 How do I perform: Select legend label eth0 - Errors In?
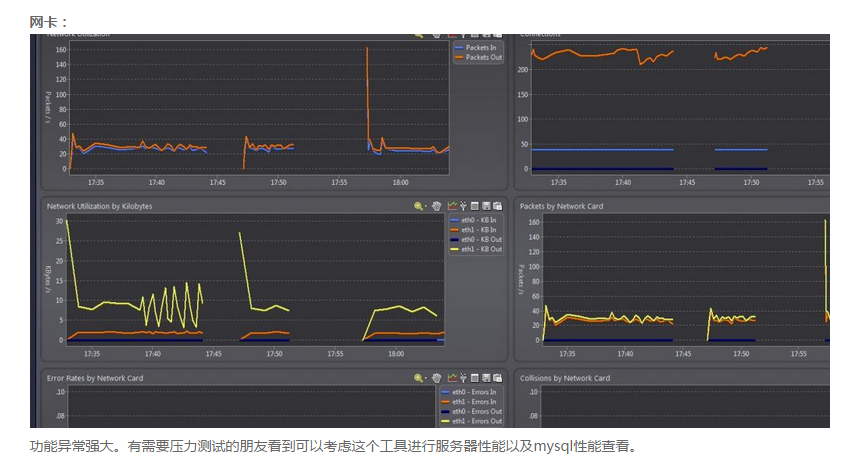pos(474,392)
